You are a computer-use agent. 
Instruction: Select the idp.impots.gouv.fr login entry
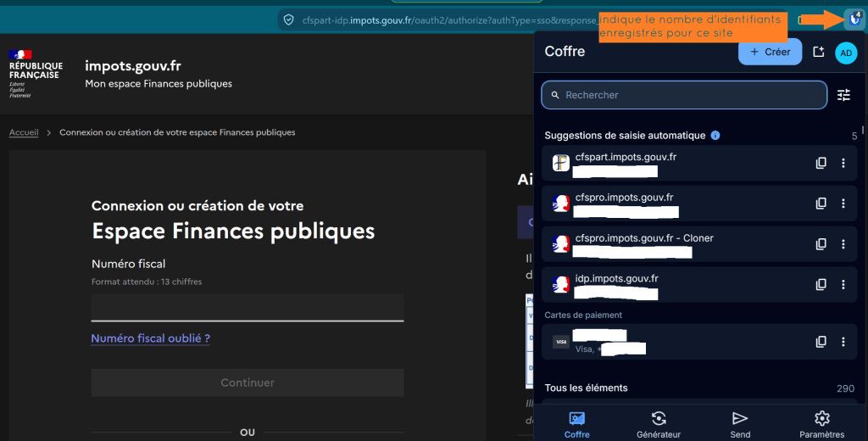pos(699,284)
